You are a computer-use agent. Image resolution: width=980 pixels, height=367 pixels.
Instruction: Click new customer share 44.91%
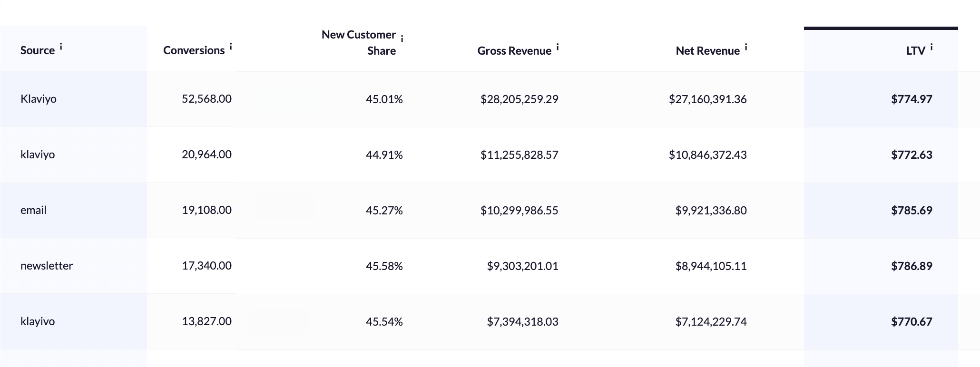[384, 155]
